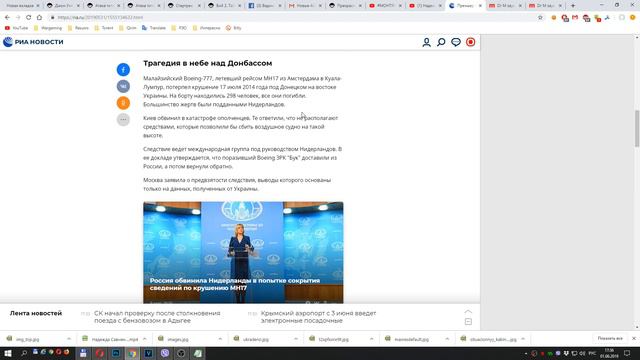Play the video about Russia accusing Netherlands over MH17
This screenshot has height=360, width=640.
(x=243, y=252)
